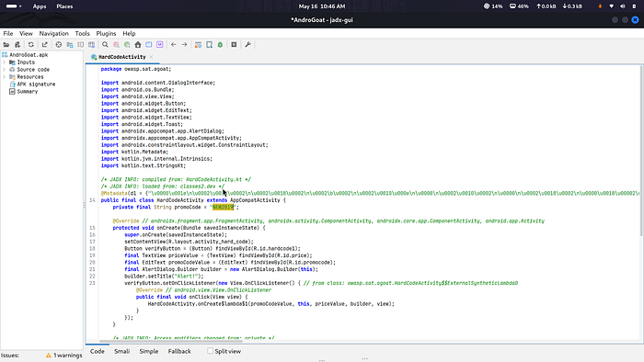Enable the Split view checkbox
Image resolution: width=644 pixels, height=362 pixels.
(x=211, y=351)
